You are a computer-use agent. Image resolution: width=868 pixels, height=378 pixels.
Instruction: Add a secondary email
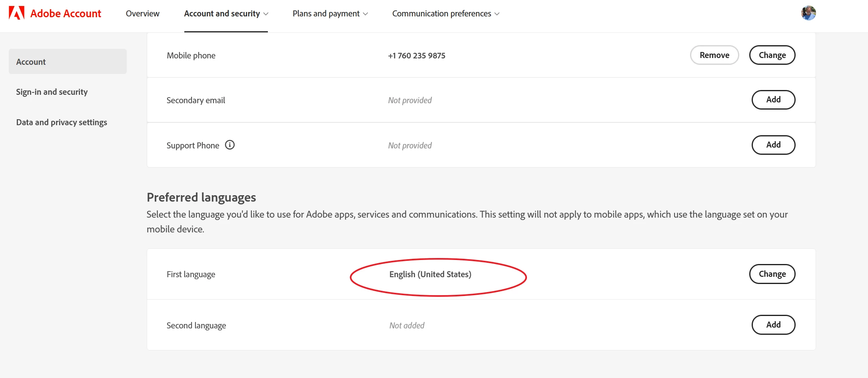(x=774, y=100)
